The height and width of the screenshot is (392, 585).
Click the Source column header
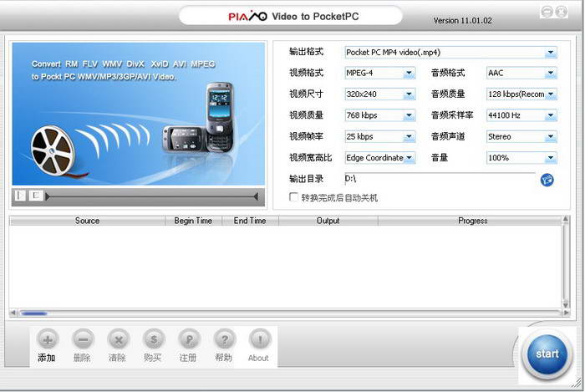pyautogui.click(x=87, y=221)
